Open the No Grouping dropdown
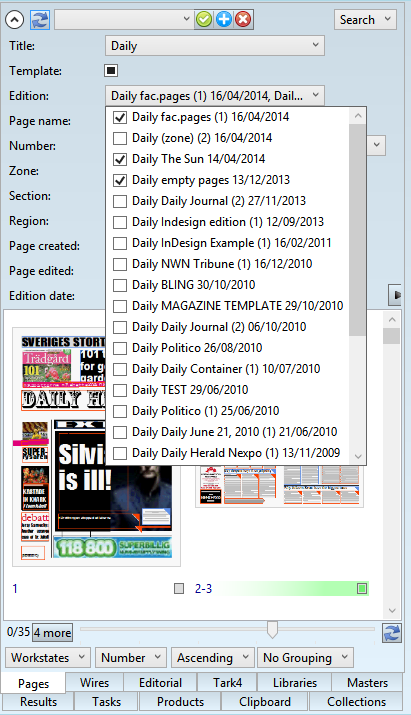The height and width of the screenshot is (715, 411). click(305, 658)
